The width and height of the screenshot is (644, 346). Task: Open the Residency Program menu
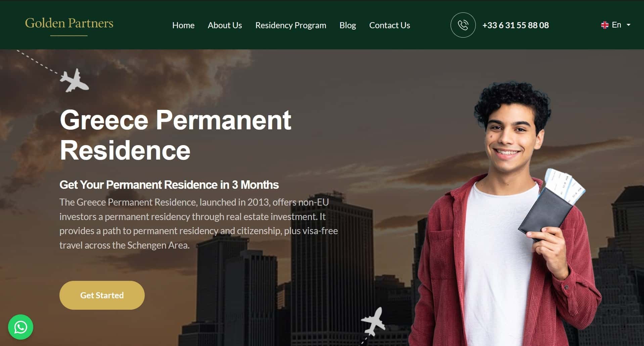[290, 25]
